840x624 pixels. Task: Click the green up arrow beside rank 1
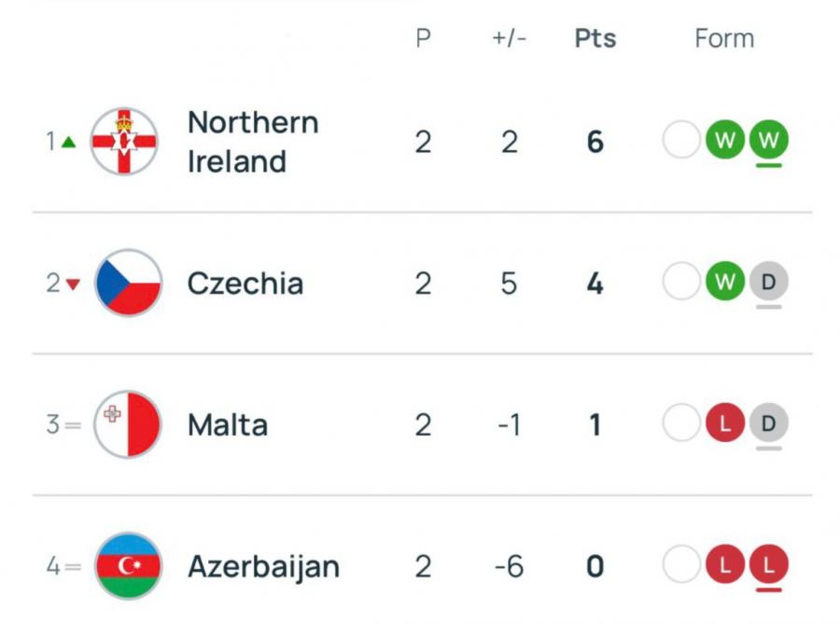point(68,143)
